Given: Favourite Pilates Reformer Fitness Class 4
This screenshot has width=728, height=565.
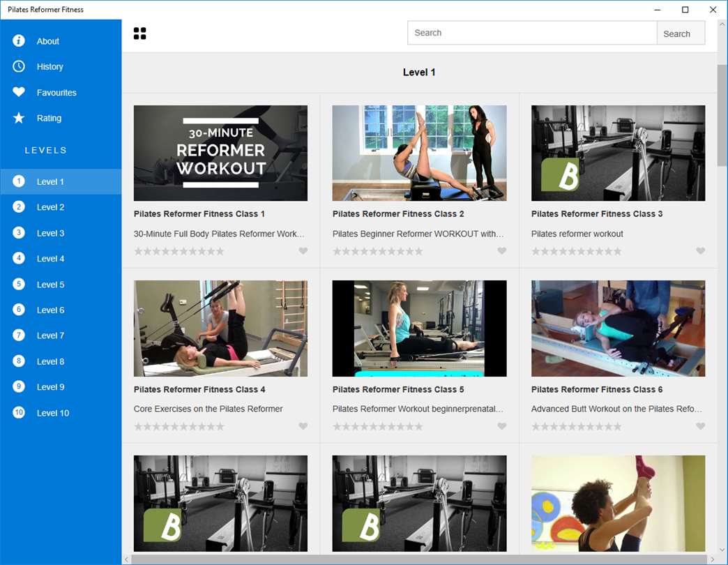Looking at the screenshot, I should (303, 425).
